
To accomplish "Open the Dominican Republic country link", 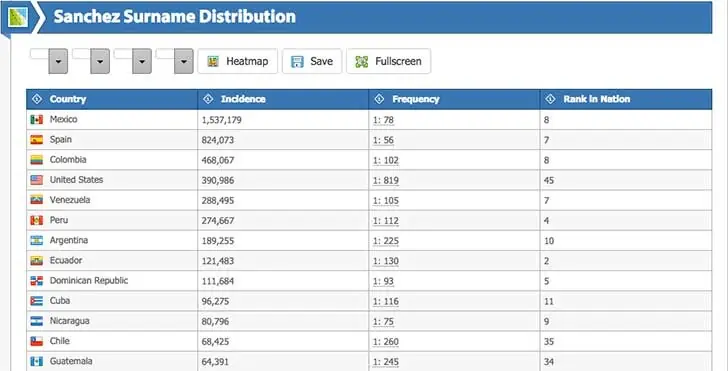I will 89,280.
